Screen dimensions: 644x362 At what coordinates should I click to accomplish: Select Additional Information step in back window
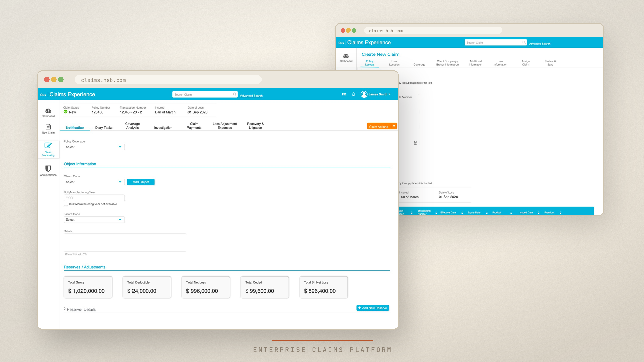pos(475,63)
